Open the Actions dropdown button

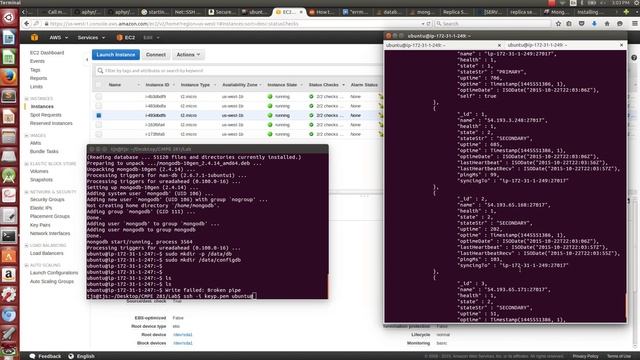point(188,54)
